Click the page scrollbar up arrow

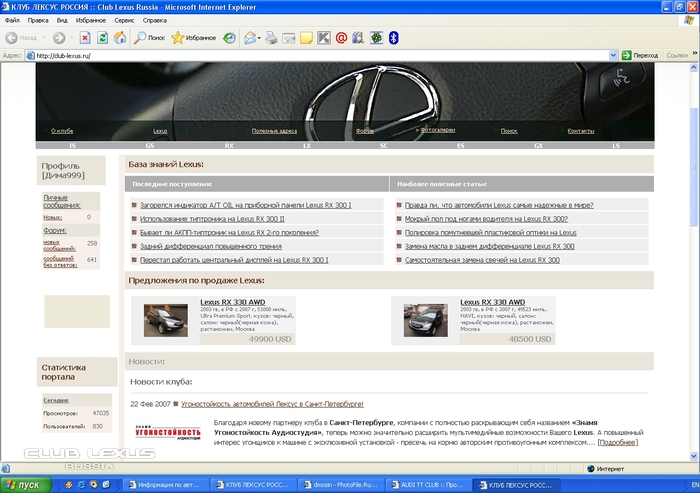[694, 67]
